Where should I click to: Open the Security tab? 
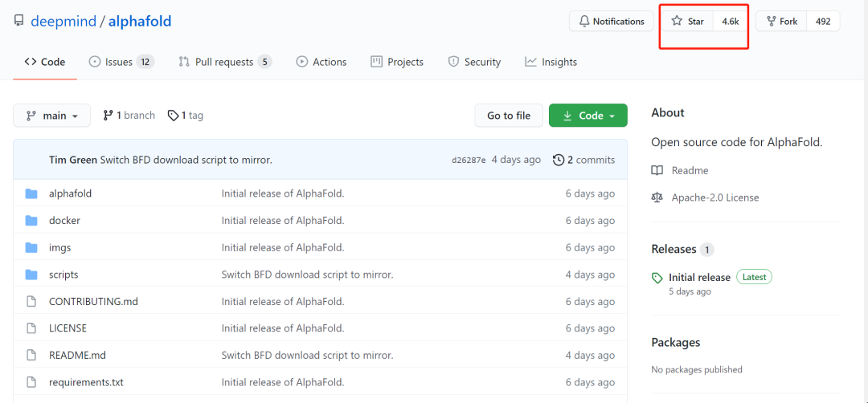[x=474, y=62]
